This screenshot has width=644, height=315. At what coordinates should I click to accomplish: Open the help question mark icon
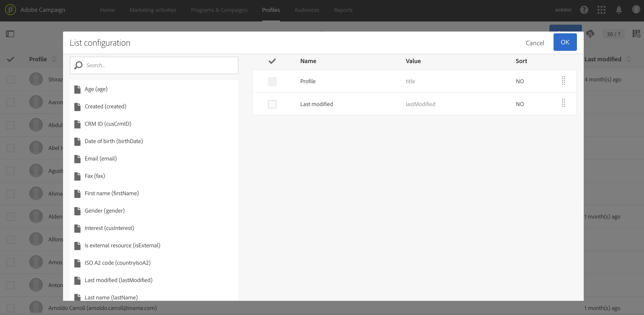pos(584,10)
